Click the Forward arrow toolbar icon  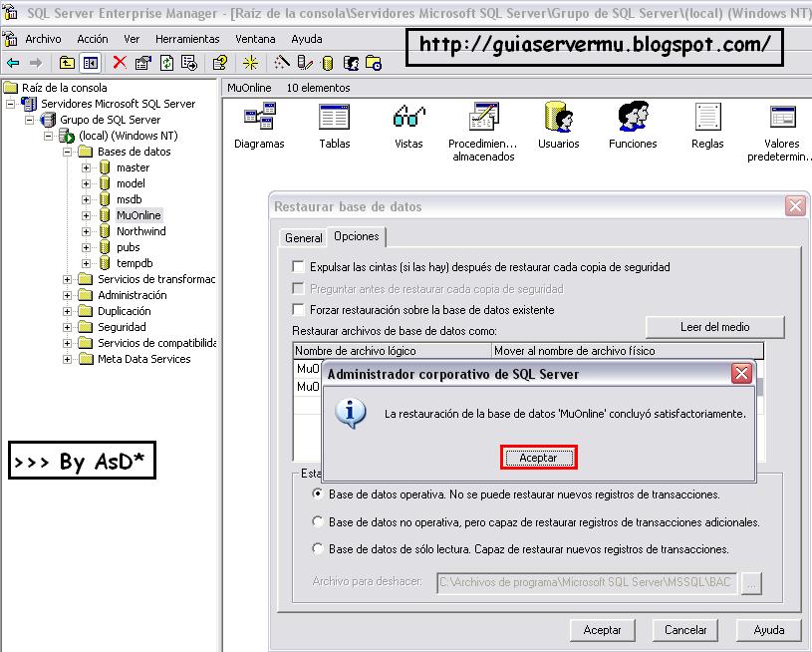coord(36,63)
